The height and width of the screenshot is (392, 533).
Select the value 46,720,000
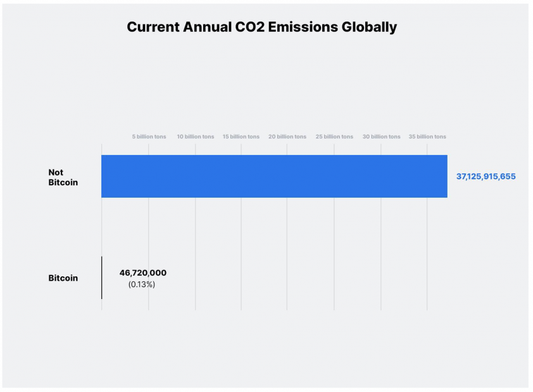pos(143,273)
